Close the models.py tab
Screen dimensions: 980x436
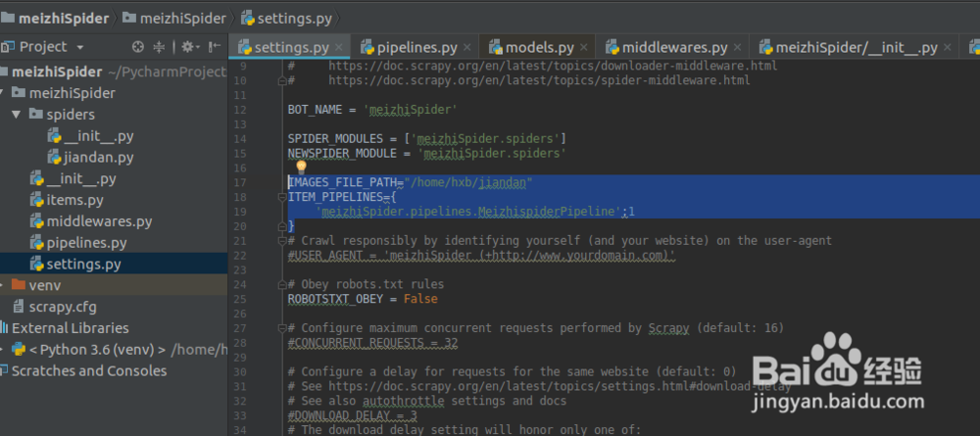(x=584, y=47)
